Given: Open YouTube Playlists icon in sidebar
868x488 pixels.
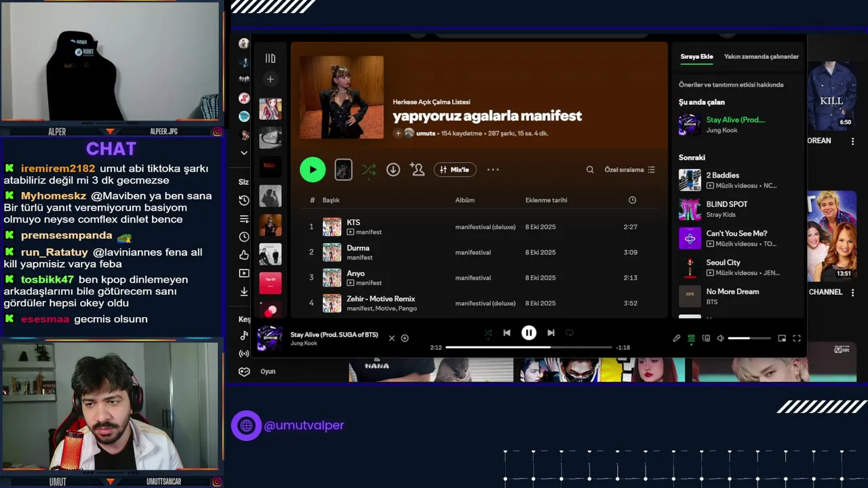Looking at the screenshot, I should tap(244, 219).
